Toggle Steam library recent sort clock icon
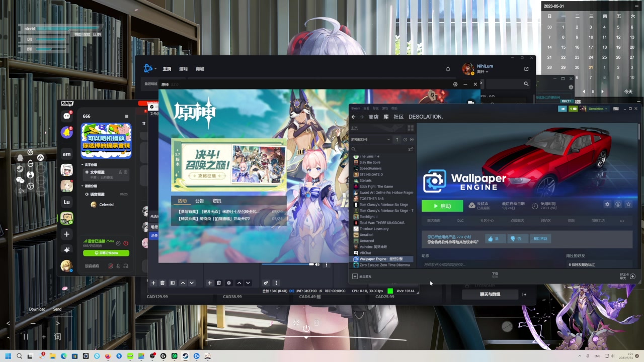The width and height of the screenshot is (644, 362). pyautogui.click(x=405, y=139)
